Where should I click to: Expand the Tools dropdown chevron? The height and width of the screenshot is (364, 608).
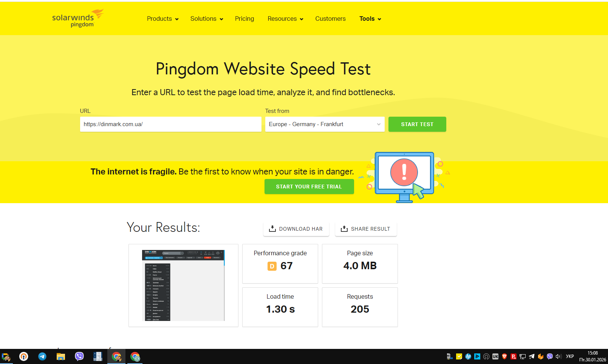(379, 19)
